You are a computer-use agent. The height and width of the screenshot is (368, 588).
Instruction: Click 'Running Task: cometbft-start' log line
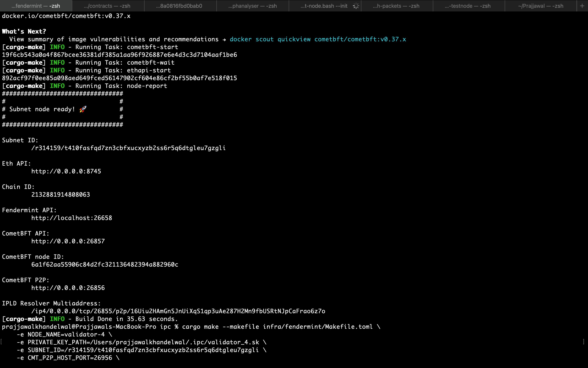point(90,47)
